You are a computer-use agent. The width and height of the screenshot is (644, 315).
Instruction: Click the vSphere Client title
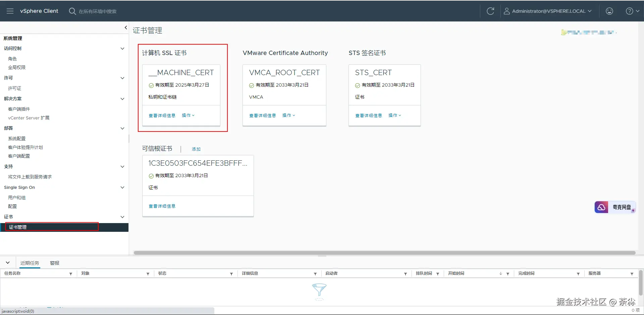point(39,11)
